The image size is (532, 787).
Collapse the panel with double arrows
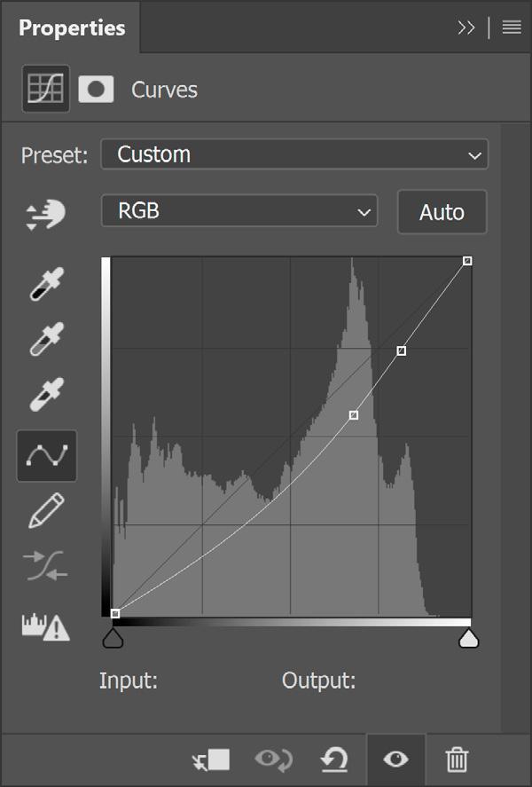465,28
